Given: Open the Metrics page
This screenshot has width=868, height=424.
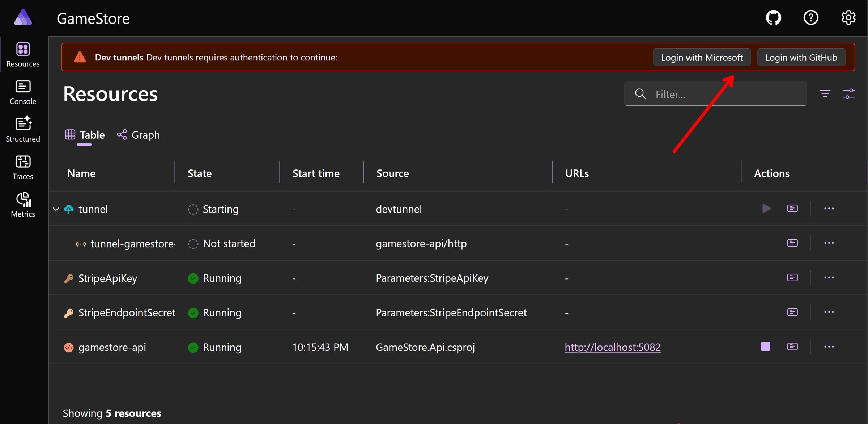Looking at the screenshot, I should coord(23,205).
